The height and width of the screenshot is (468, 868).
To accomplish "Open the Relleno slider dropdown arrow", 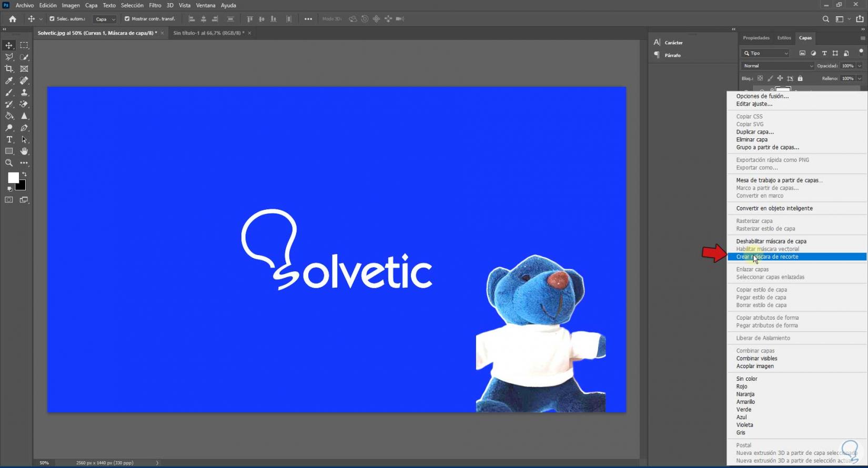I will pyautogui.click(x=860, y=78).
